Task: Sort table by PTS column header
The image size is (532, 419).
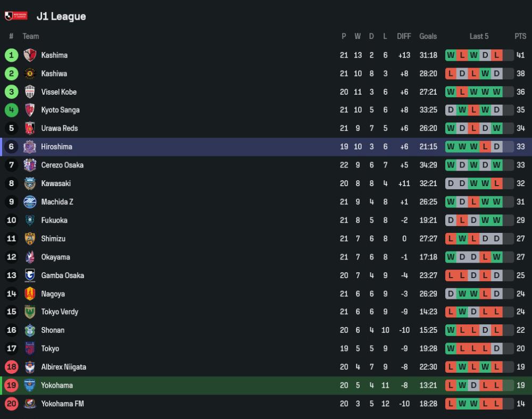Action: [x=520, y=36]
